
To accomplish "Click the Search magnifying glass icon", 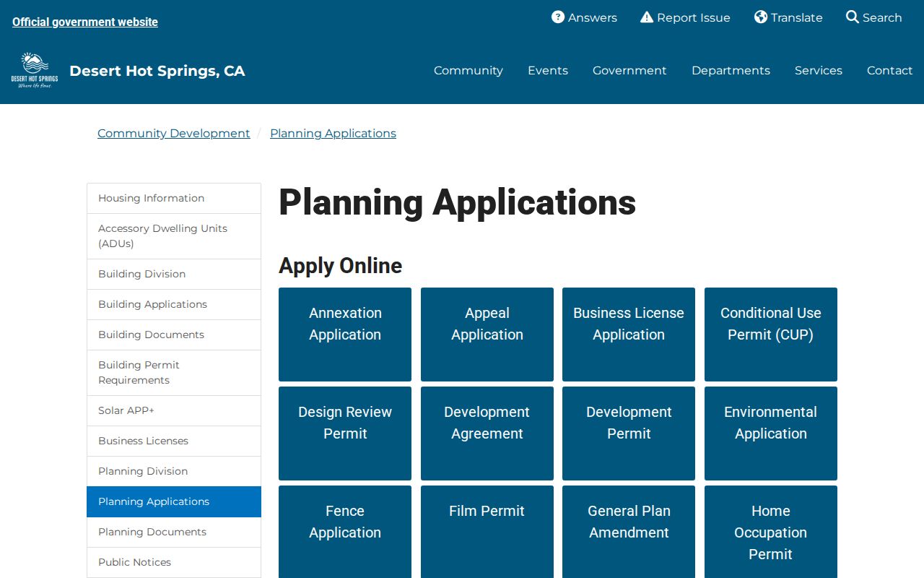I will (853, 17).
